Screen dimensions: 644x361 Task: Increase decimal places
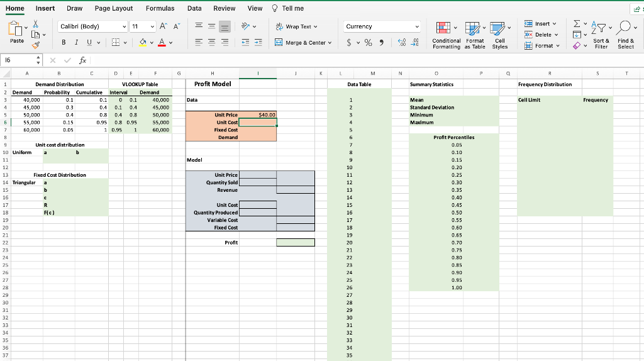point(402,42)
